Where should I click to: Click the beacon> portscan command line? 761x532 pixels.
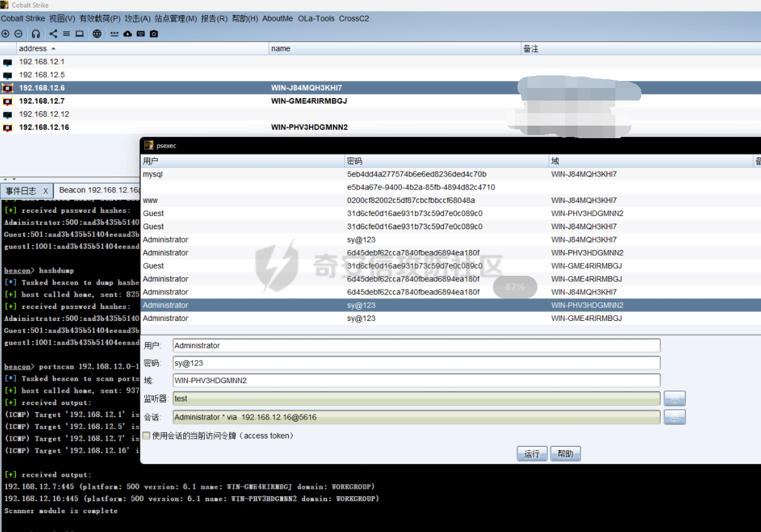pos(72,367)
